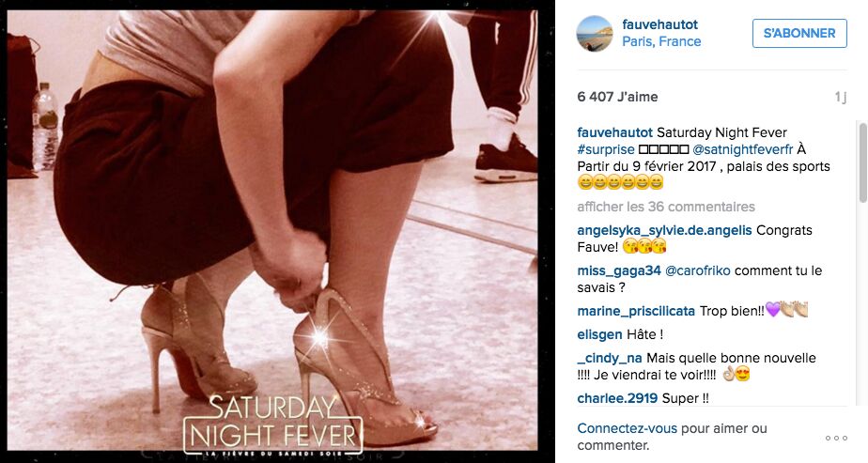The width and height of the screenshot is (868, 463).
Task: Open charlee.2919 commenter profile
Action: (x=617, y=398)
